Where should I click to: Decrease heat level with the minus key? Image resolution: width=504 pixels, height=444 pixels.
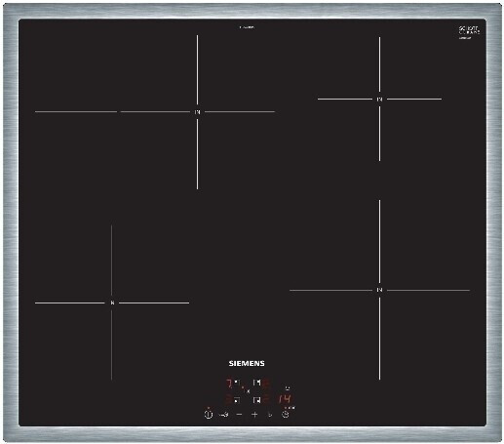(x=239, y=415)
